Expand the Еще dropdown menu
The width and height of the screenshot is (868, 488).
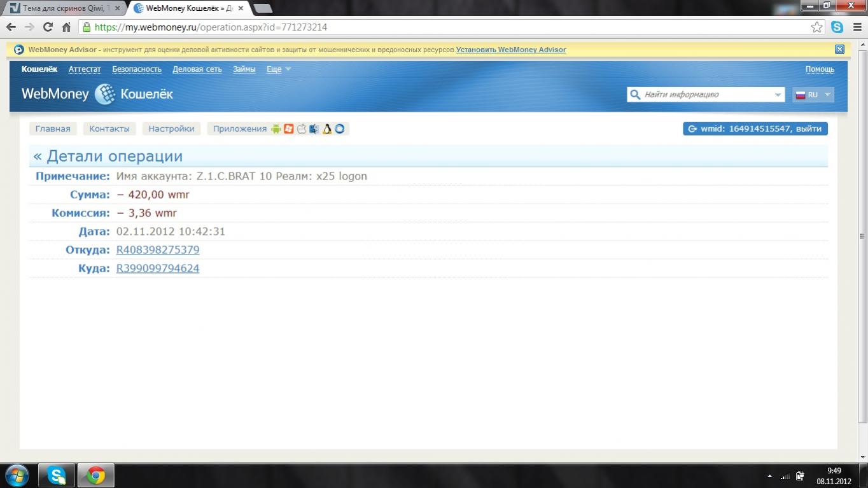(278, 69)
